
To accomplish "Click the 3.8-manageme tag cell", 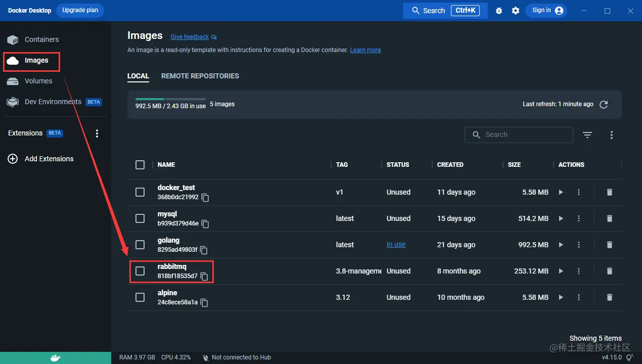I will pyautogui.click(x=358, y=271).
